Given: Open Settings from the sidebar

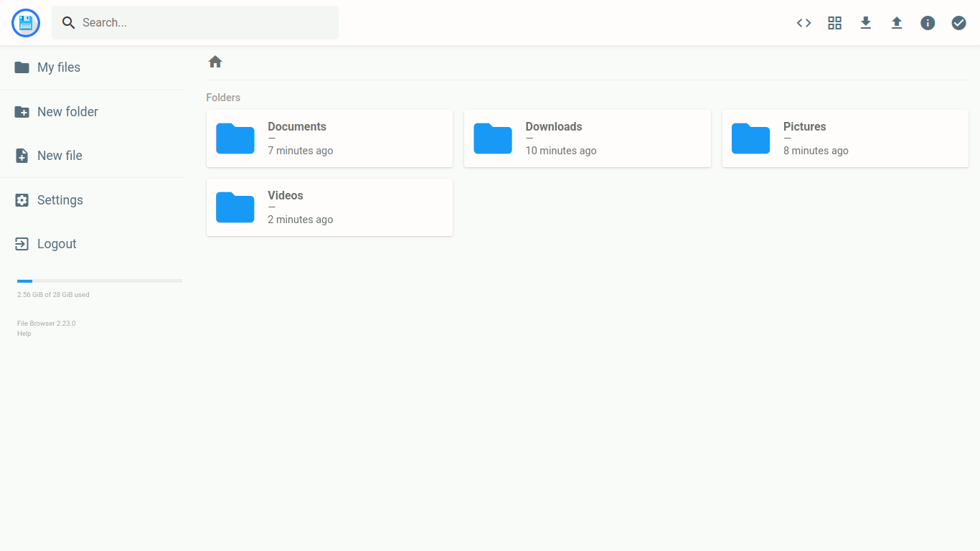Looking at the screenshot, I should click(x=60, y=200).
